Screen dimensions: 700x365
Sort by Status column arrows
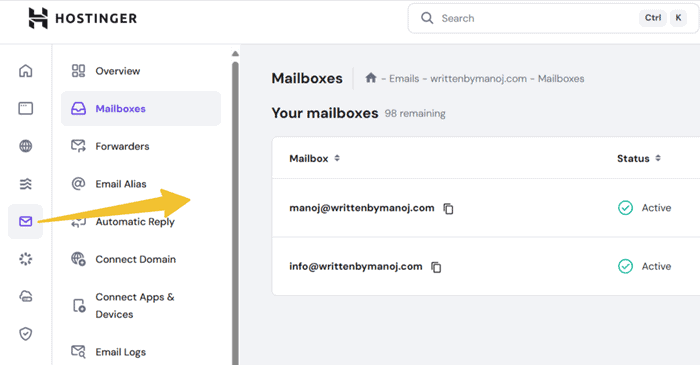pyautogui.click(x=658, y=158)
